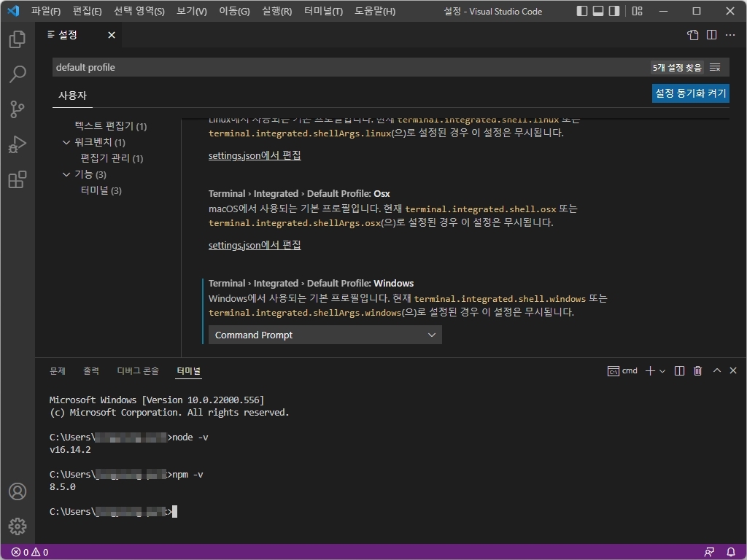Maximize the panel size chevron
This screenshot has width=747, height=560.
click(x=717, y=370)
